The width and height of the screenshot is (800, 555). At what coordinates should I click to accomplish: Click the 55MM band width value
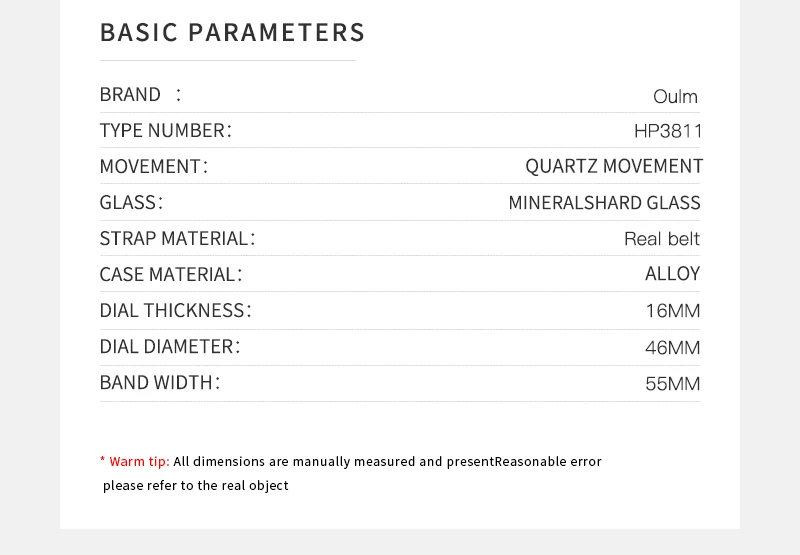pos(672,384)
